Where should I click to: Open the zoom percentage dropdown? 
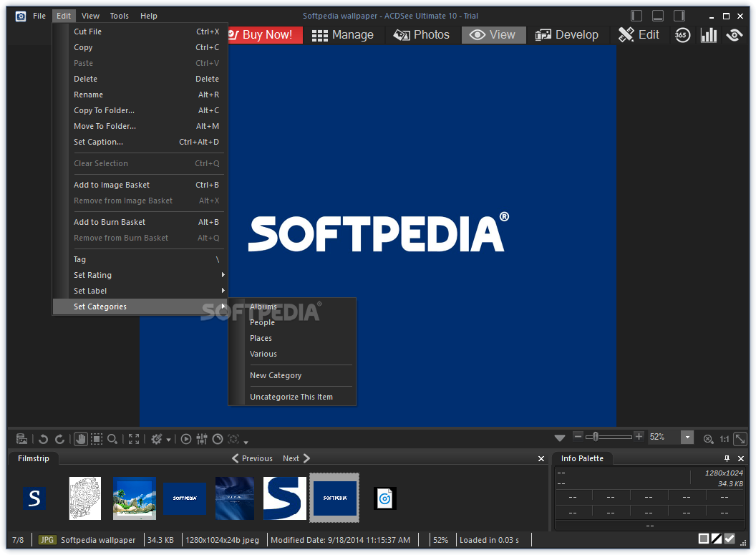point(687,438)
